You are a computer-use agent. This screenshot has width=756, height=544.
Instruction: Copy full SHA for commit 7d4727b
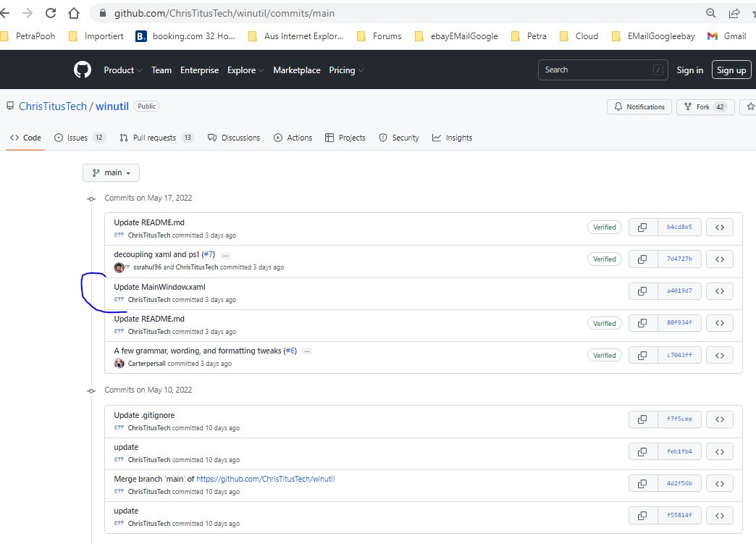643,259
